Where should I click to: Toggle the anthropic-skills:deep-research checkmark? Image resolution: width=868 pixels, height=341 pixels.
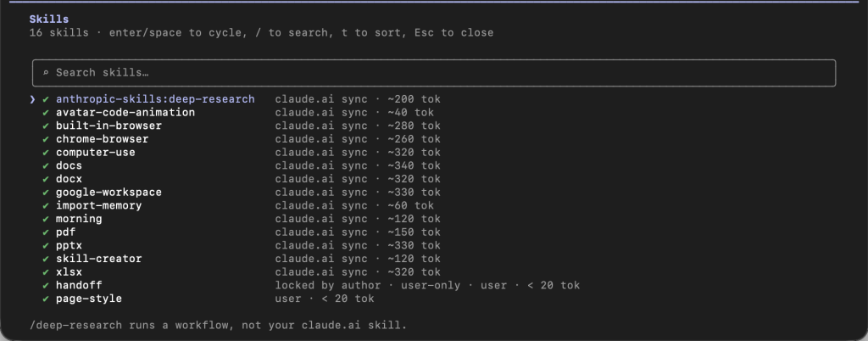pos(46,99)
